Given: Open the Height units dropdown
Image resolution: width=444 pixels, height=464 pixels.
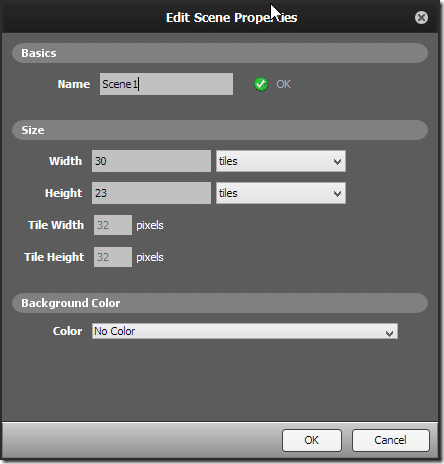Looking at the screenshot, I should tap(281, 193).
